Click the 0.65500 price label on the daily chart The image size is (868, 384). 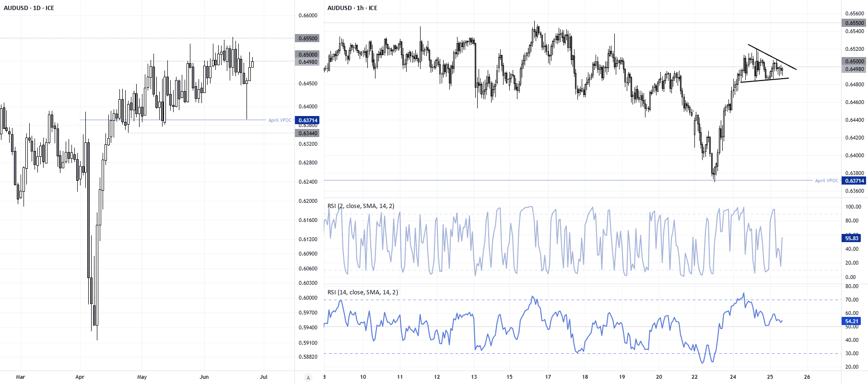coord(308,38)
